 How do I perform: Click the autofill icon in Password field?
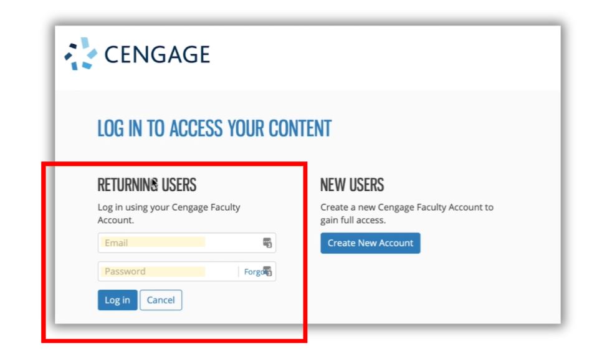click(267, 271)
